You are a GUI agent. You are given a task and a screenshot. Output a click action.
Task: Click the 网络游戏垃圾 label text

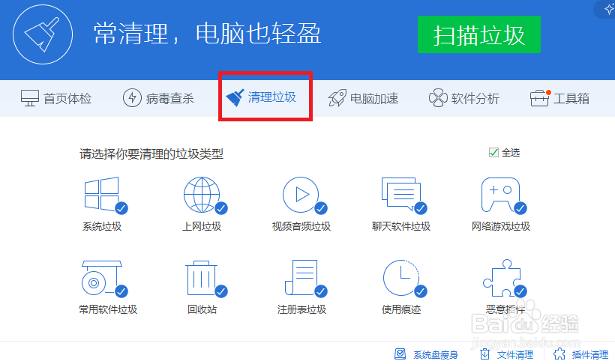coord(501,226)
